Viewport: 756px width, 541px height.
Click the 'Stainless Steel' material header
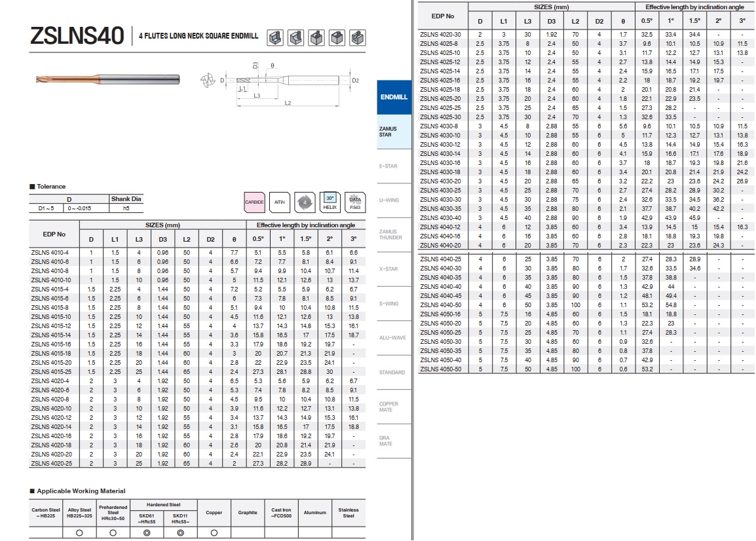349,513
